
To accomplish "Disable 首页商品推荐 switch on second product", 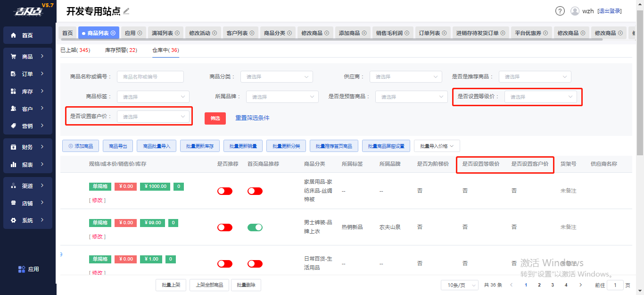I will [255, 228].
